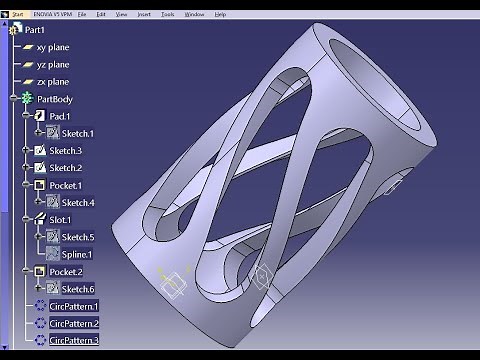Click the CircPattern.1 icon
The width and height of the screenshot is (480, 360).
tap(40, 306)
